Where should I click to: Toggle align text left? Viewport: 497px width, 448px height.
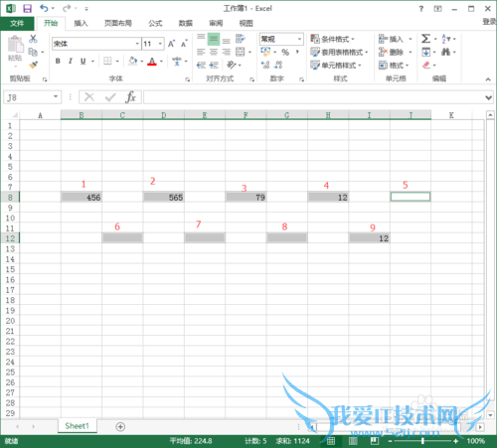tap(201, 52)
